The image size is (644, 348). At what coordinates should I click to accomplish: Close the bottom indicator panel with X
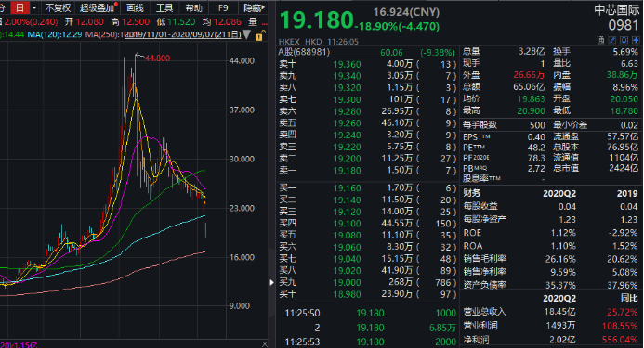[x=265, y=344]
